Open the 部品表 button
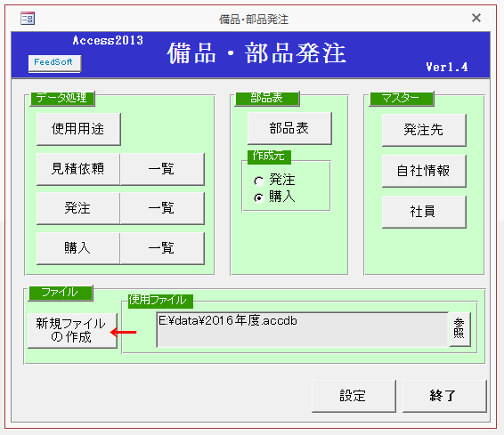The height and width of the screenshot is (435, 504). point(289,128)
